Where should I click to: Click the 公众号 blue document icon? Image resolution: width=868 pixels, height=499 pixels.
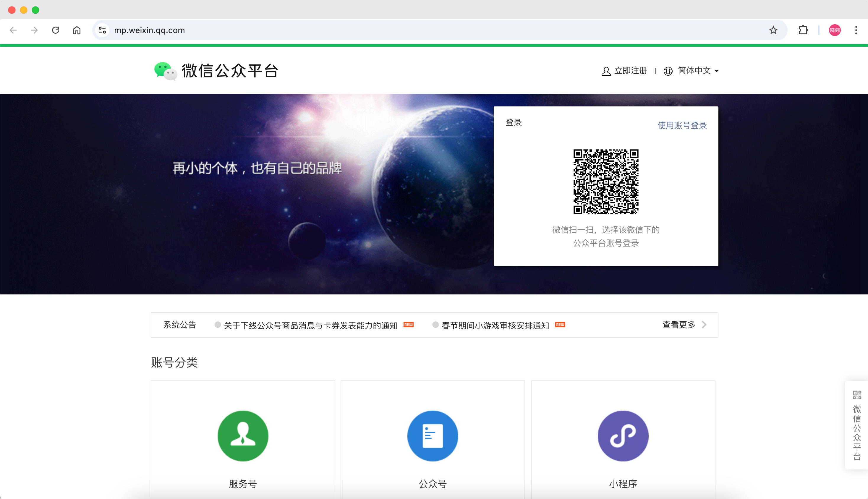pos(433,436)
